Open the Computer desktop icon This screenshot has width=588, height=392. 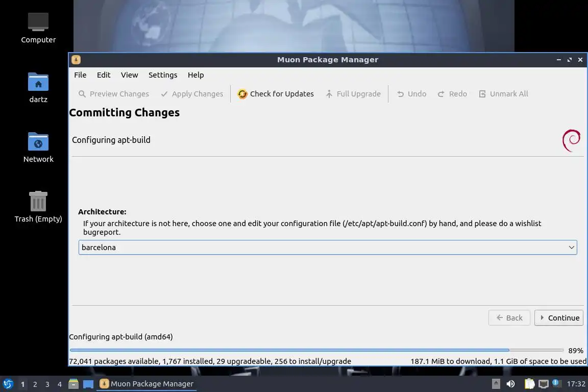(x=38, y=22)
